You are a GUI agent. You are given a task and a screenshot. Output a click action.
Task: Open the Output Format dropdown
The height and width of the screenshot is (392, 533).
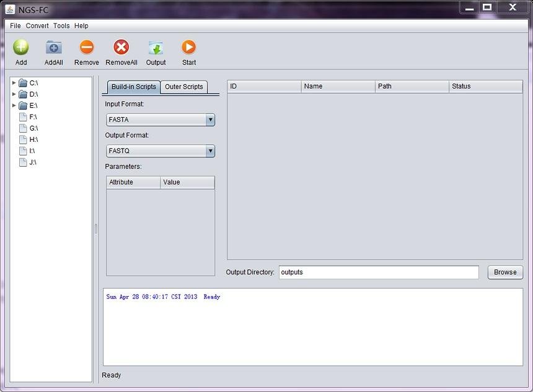coord(211,150)
